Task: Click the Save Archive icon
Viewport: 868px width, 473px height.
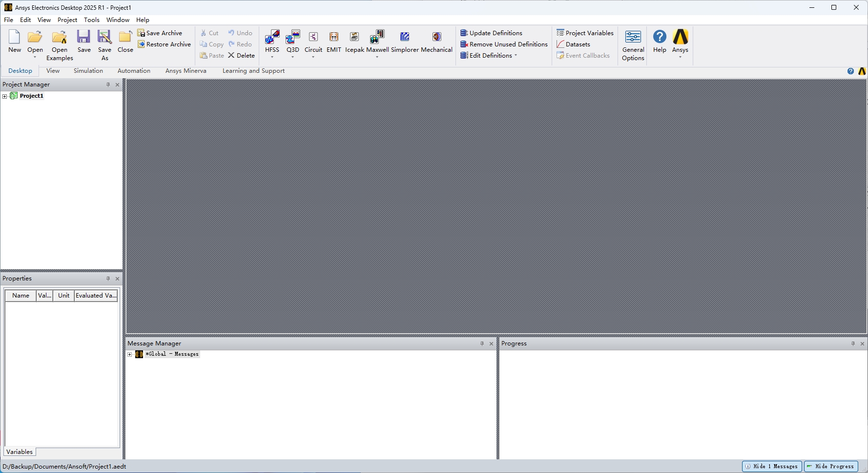Action: (141, 33)
